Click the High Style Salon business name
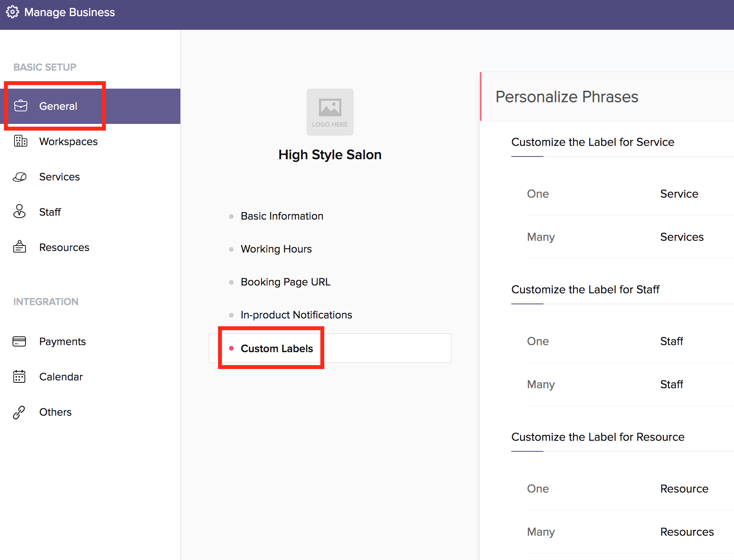Viewport: 734px width, 560px height. click(330, 155)
